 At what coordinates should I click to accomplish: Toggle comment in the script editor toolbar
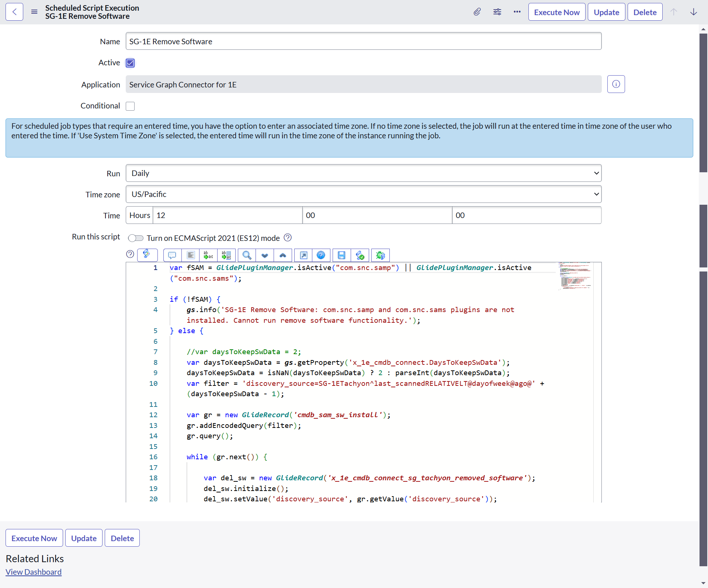(172, 255)
